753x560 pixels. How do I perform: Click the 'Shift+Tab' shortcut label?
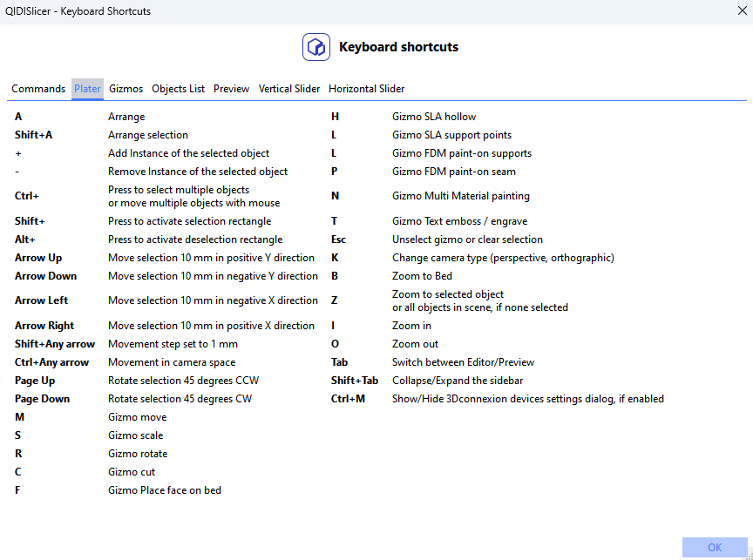[355, 381]
